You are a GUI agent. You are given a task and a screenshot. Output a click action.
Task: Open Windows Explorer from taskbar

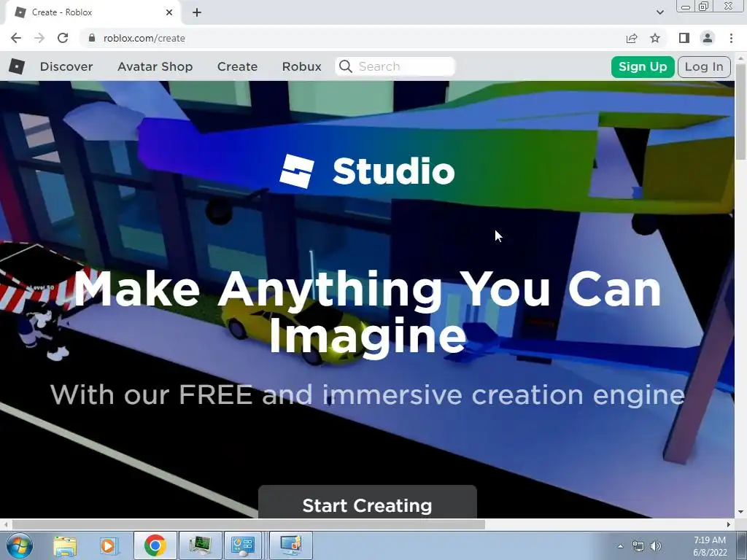pos(65,545)
